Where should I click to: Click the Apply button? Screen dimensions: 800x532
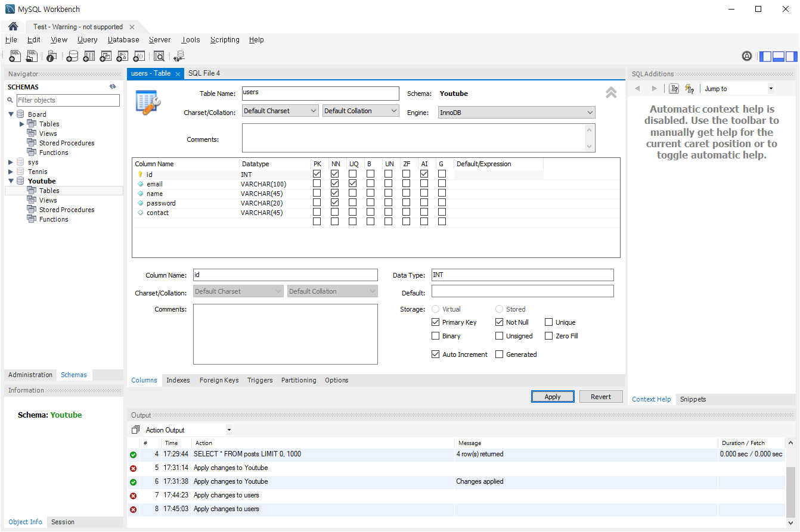pyautogui.click(x=553, y=397)
